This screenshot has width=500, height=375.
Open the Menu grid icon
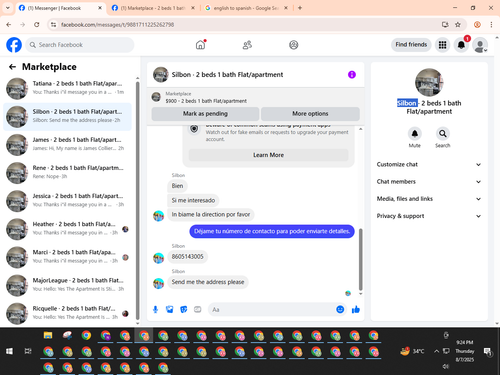pyautogui.click(x=442, y=45)
